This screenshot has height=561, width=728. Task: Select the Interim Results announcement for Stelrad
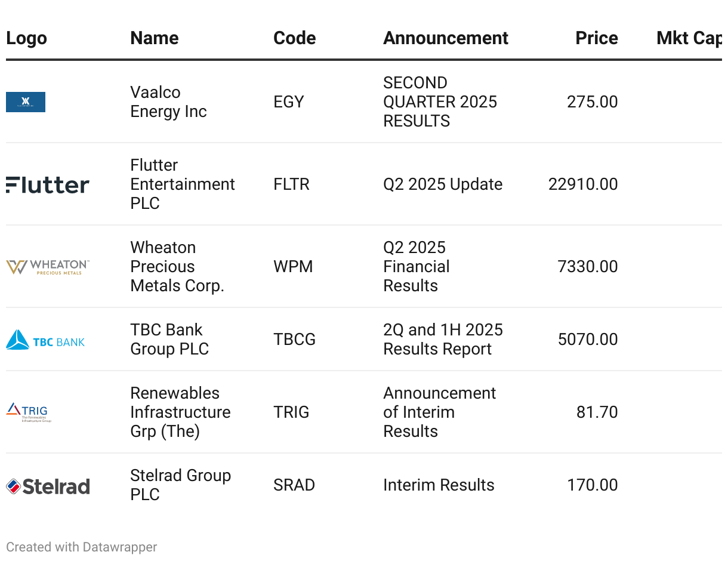(x=439, y=485)
